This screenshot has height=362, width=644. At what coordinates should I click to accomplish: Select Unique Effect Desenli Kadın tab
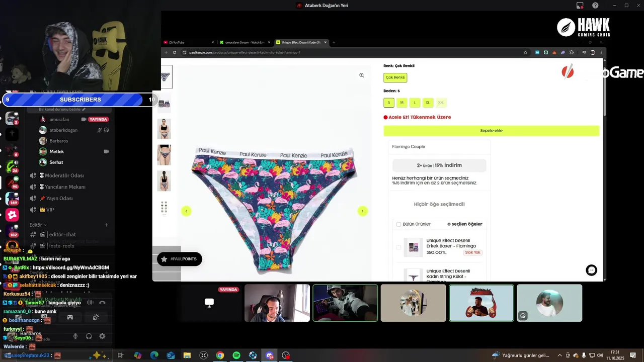[302, 43]
